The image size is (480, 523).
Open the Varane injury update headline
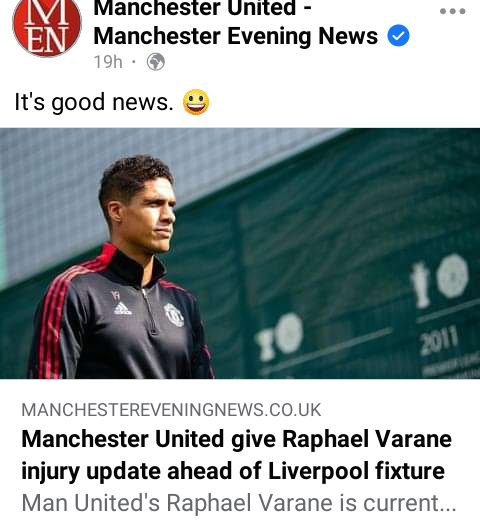236,455
